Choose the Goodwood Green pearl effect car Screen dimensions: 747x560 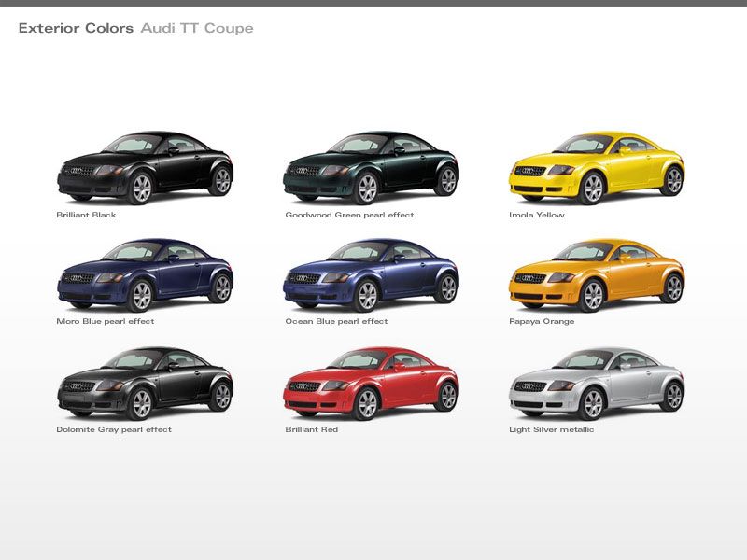coord(371,168)
